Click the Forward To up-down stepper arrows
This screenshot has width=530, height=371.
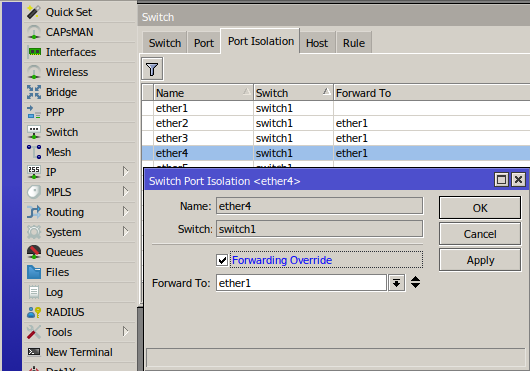(415, 282)
